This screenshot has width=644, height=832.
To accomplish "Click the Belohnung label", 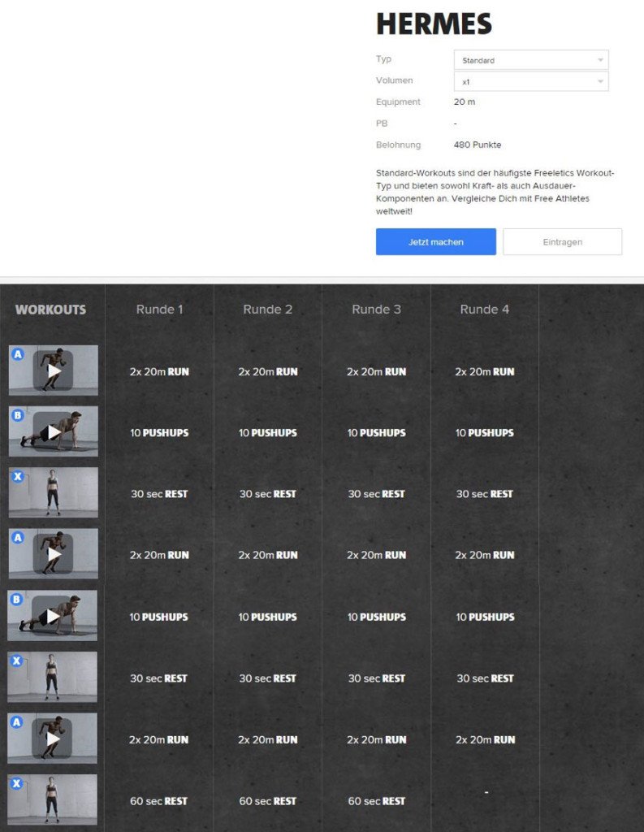I will point(398,145).
